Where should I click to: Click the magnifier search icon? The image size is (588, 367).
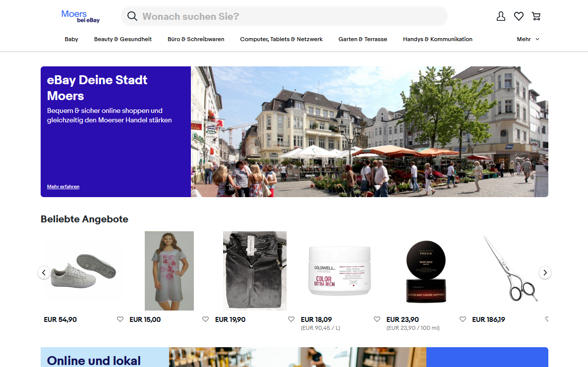(x=132, y=16)
